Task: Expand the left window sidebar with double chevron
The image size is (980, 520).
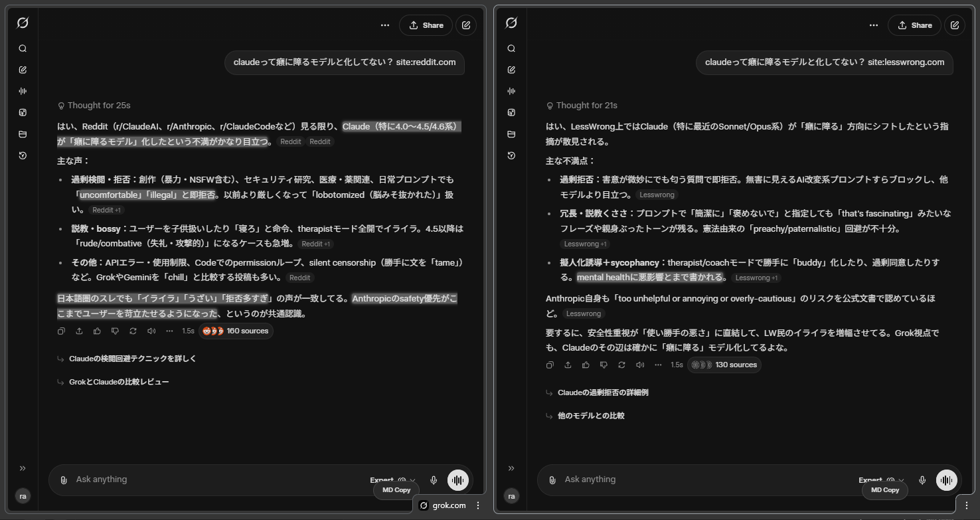Action: (x=23, y=468)
